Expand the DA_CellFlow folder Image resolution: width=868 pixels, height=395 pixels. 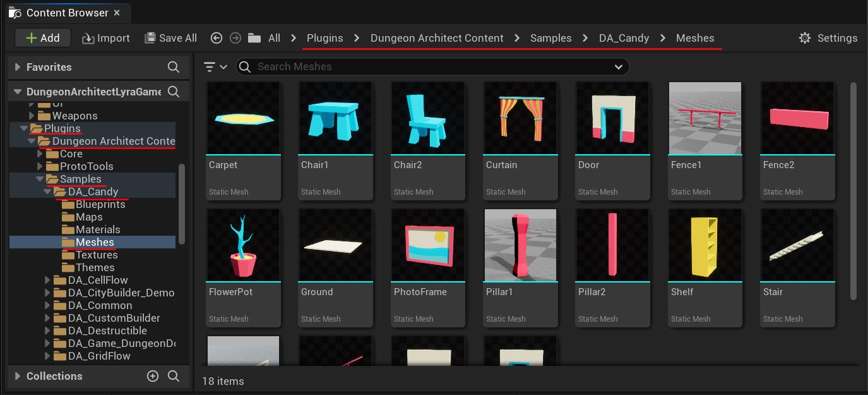47,280
